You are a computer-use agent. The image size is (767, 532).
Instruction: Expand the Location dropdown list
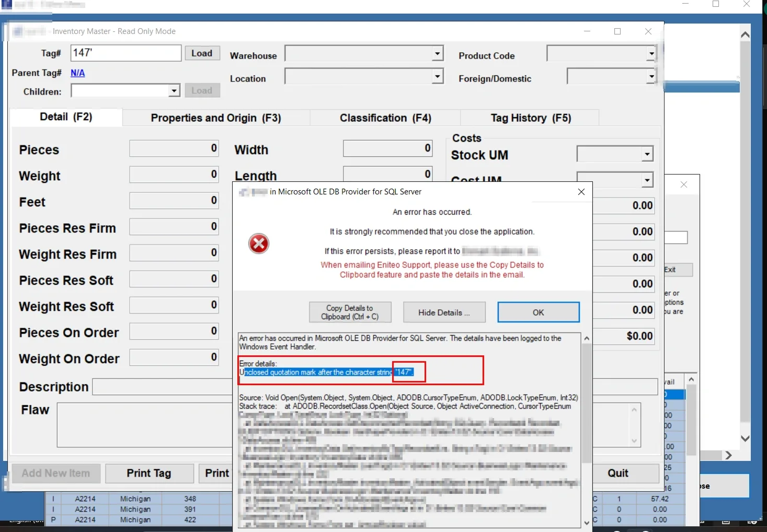pyautogui.click(x=437, y=76)
